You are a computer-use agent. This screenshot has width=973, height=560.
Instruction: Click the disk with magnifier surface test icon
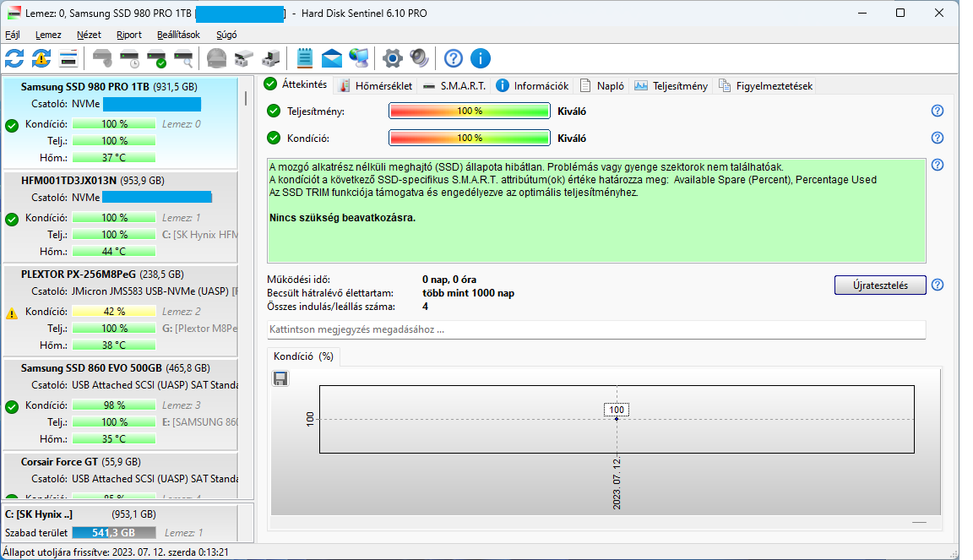pos(183,58)
